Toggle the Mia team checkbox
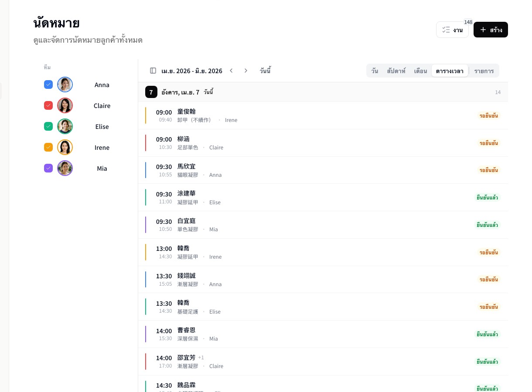 point(48,168)
